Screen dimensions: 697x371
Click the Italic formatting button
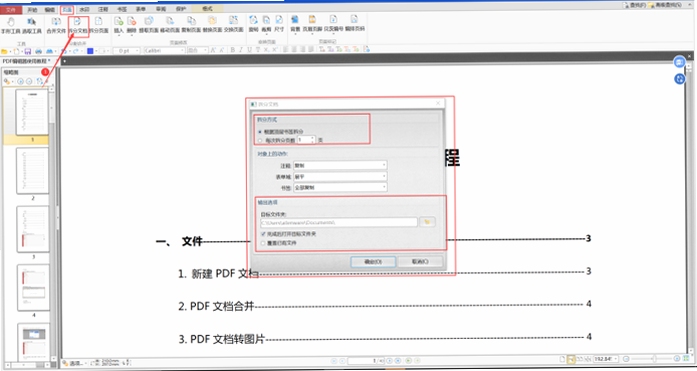(x=241, y=50)
